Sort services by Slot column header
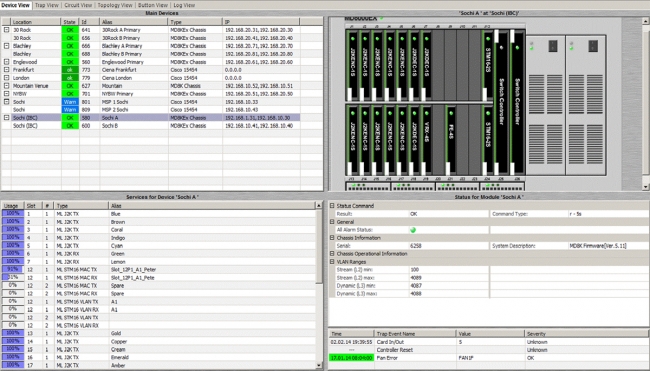Viewport: 650px width, 371px height. point(33,206)
